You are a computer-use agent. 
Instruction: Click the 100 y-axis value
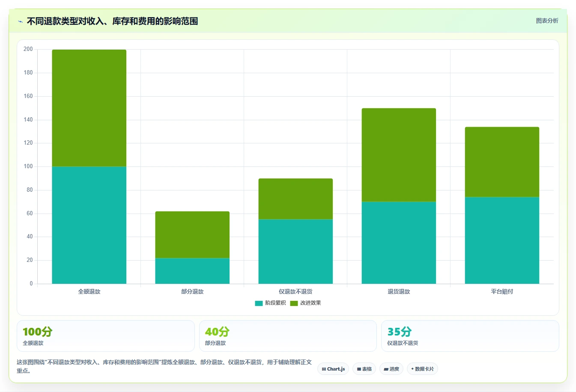[28, 166]
